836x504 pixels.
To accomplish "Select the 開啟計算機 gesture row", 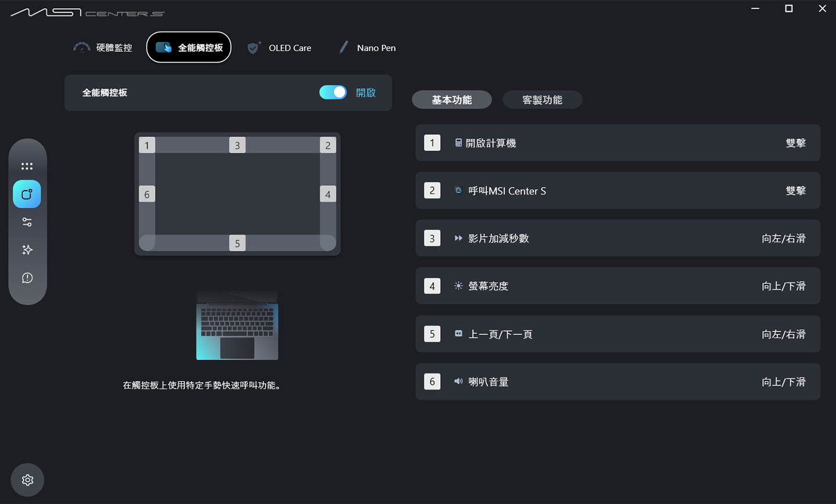I will coord(617,143).
